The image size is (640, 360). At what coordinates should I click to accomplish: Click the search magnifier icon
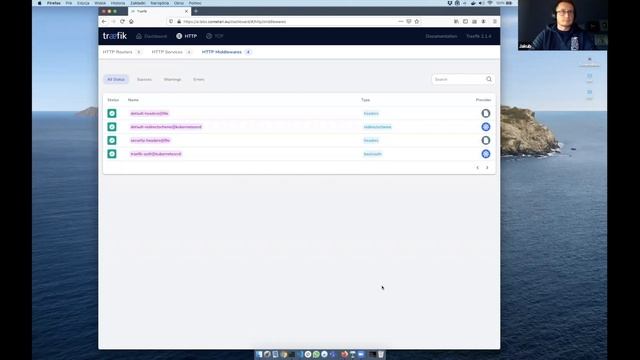pos(489,79)
